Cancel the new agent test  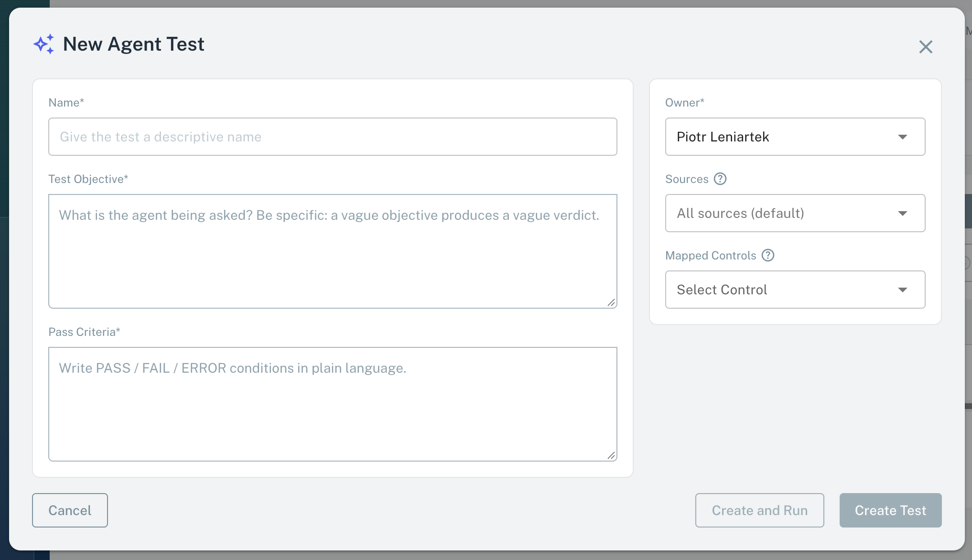click(x=70, y=510)
